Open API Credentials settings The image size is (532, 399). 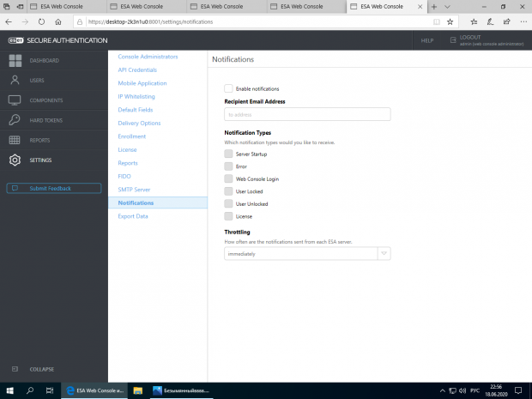137,70
